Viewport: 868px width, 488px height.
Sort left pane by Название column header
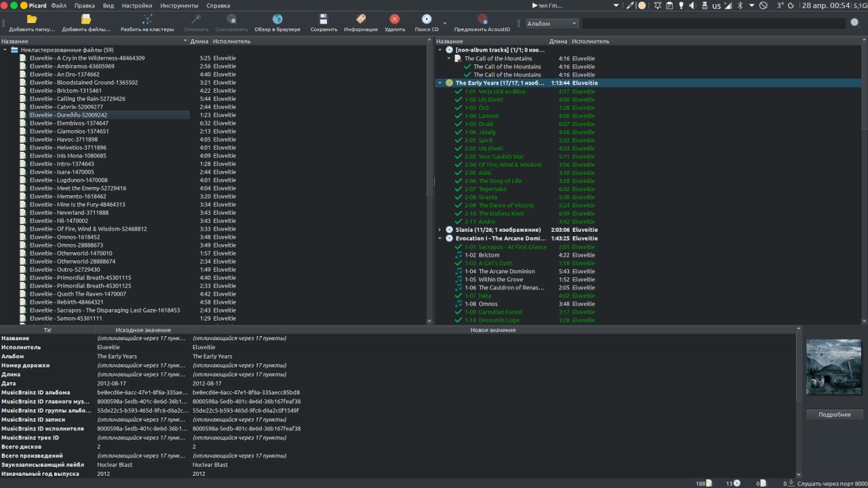pyautogui.click(x=94, y=41)
